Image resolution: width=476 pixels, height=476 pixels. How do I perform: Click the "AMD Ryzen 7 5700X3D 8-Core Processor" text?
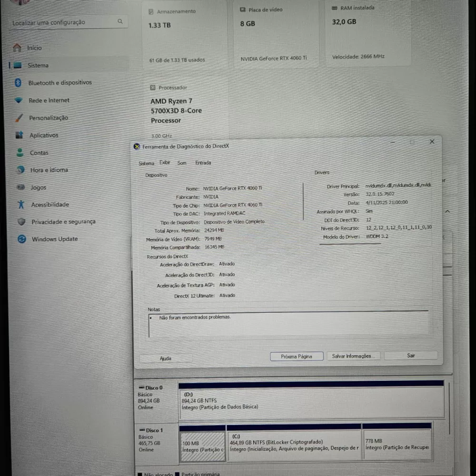tap(176, 111)
